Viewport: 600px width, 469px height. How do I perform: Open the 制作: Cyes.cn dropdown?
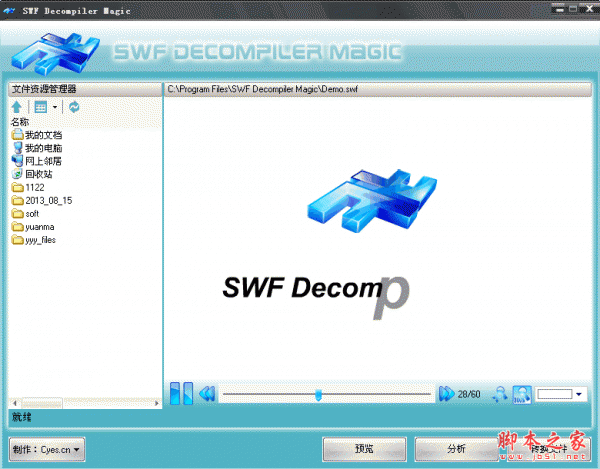click(47, 449)
